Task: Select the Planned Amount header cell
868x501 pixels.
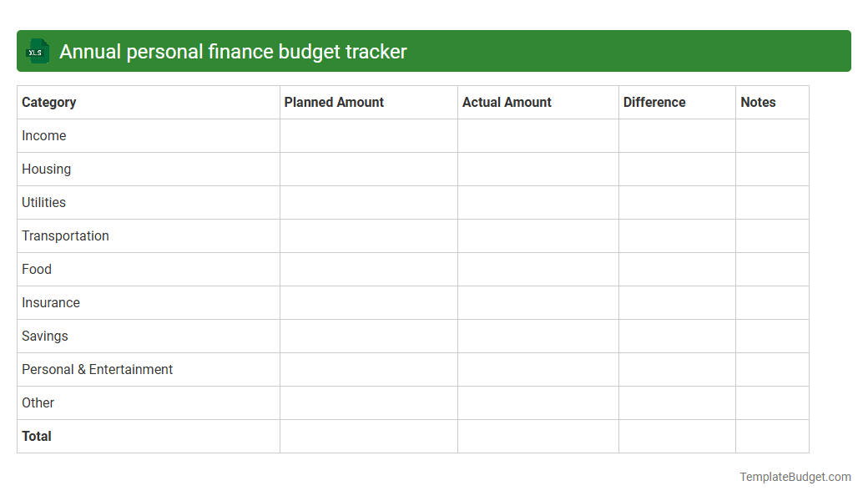Action: click(334, 102)
